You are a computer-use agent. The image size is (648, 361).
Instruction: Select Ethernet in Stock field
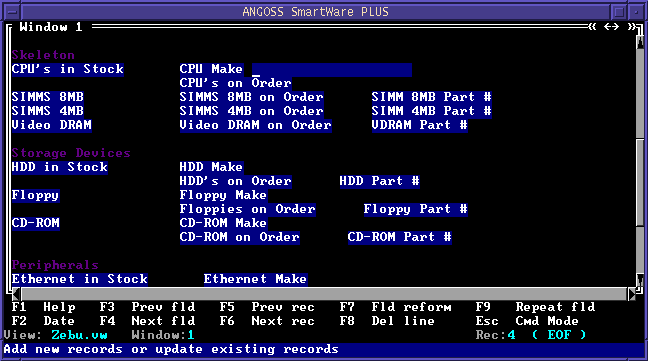click(80, 279)
